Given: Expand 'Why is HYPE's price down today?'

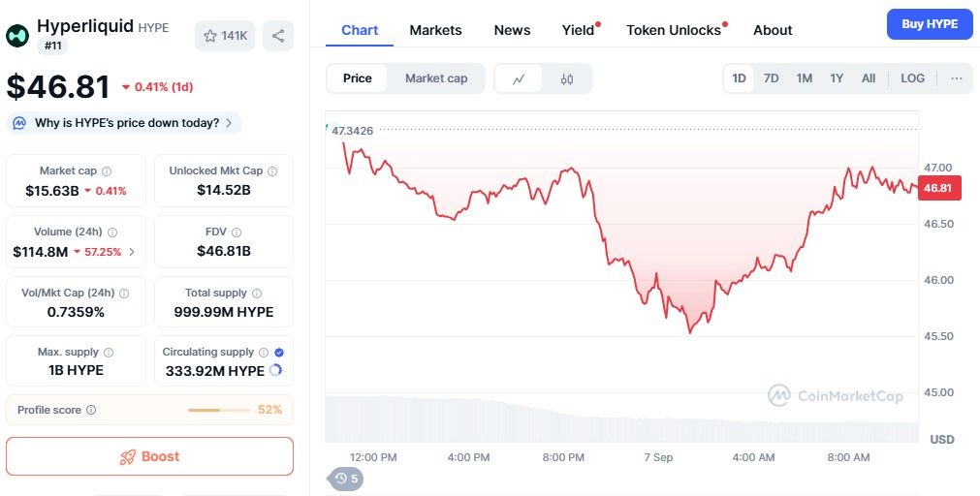Looking at the screenshot, I should pyautogui.click(x=124, y=123).
